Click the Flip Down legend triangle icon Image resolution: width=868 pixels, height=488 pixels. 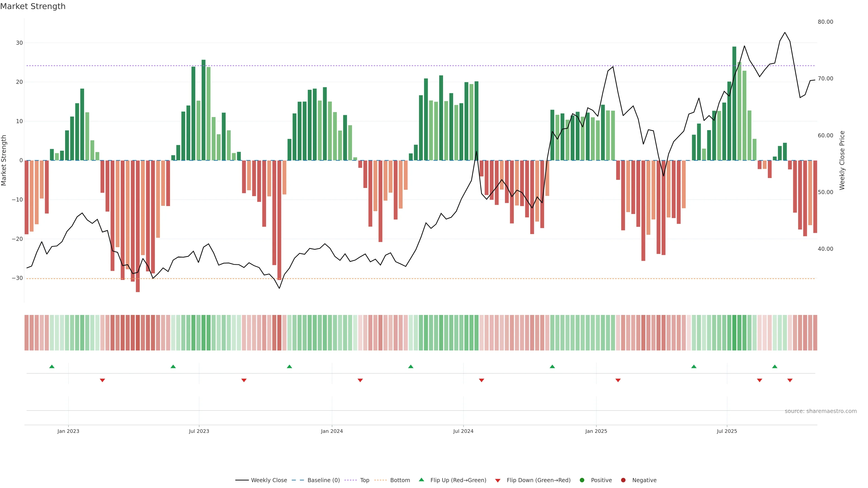498,481
